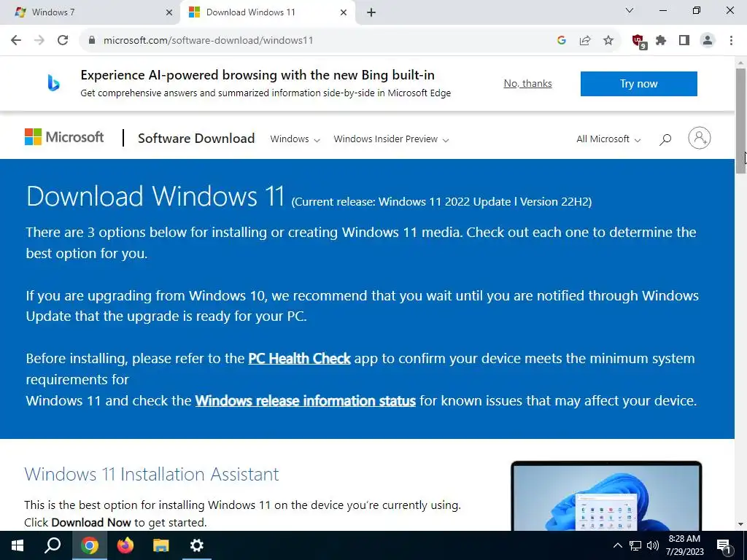
Task: Dismiss banner with No, thanks
Action: (x=528, y=83)
